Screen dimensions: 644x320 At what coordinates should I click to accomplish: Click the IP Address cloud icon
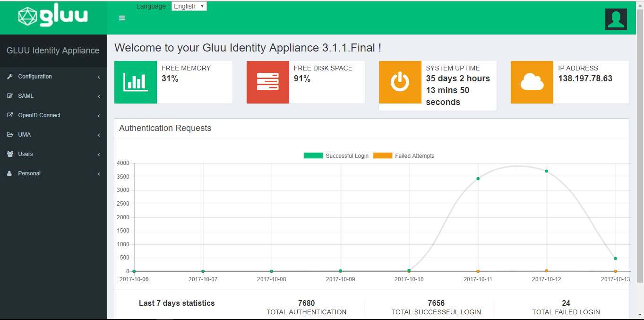(532, 82)
